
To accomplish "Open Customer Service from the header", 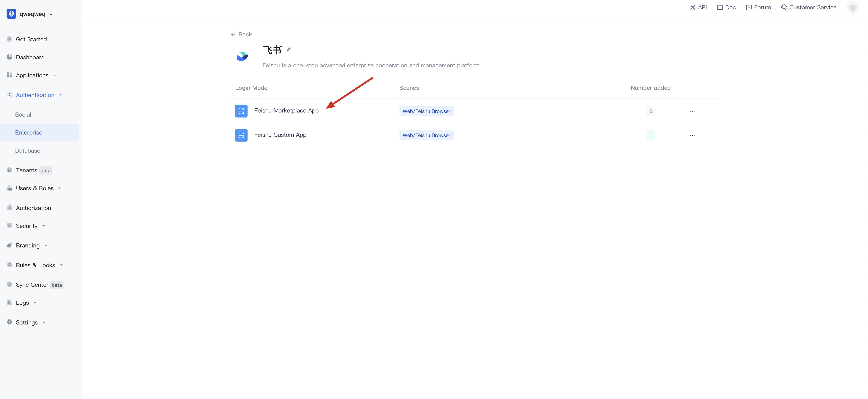I will tap(808, 7).
